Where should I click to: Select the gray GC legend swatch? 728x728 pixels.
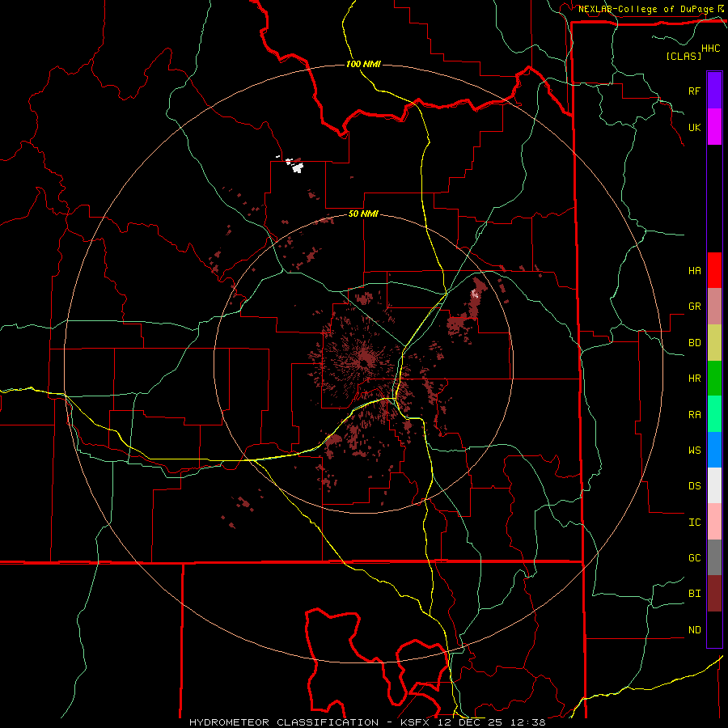[714, 557]
